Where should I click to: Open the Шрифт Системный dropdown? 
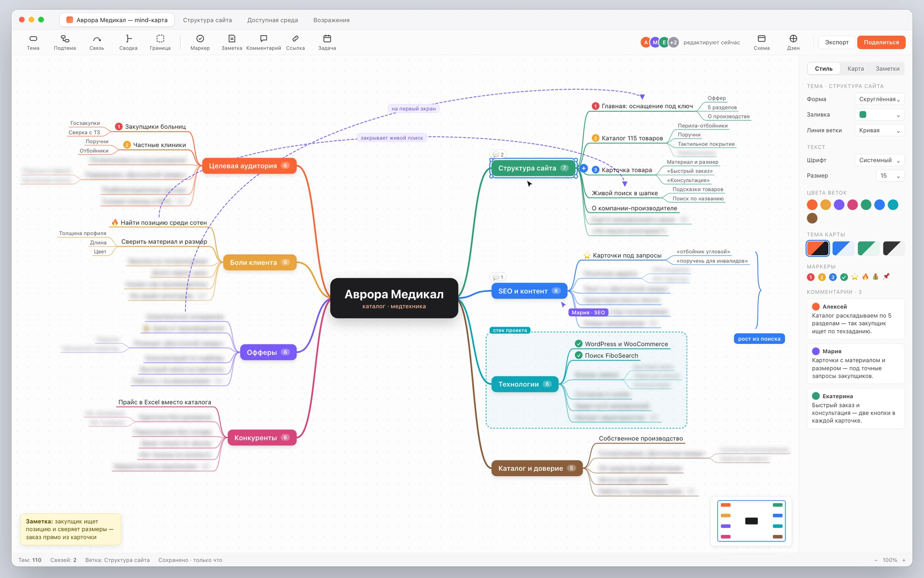point(879,160)
